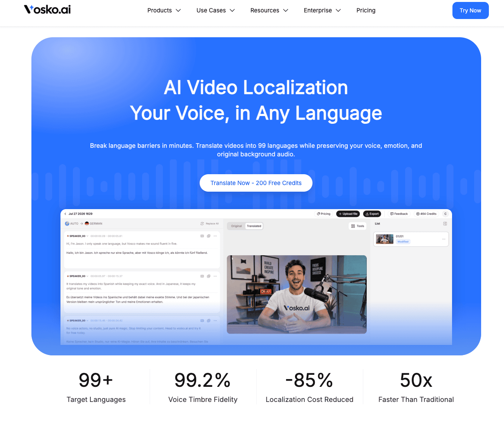Expand the Use Cases menu

216,10
